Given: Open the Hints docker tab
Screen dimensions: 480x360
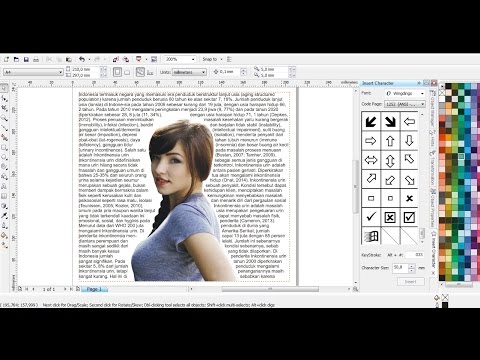Looking at the screenshot, I should (433, 138).
